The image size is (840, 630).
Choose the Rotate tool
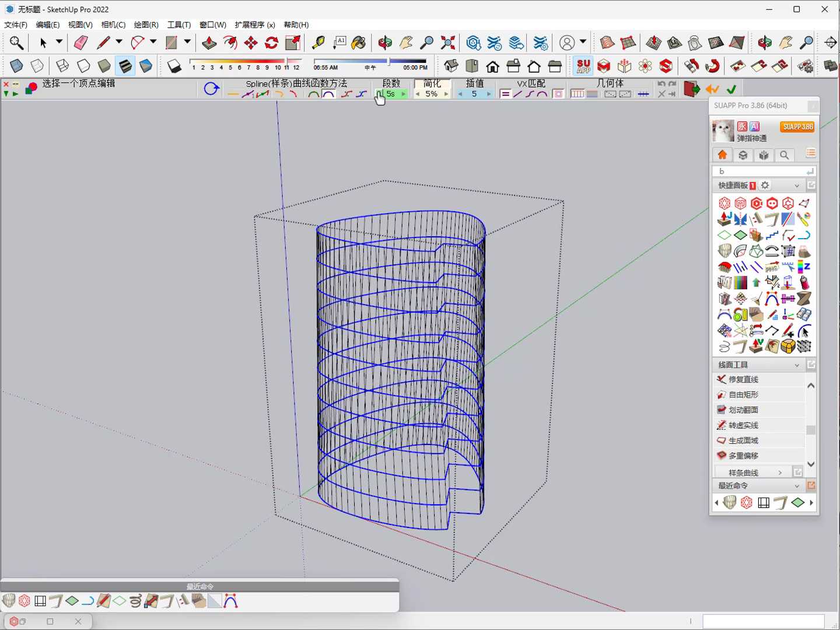point(272,43)
